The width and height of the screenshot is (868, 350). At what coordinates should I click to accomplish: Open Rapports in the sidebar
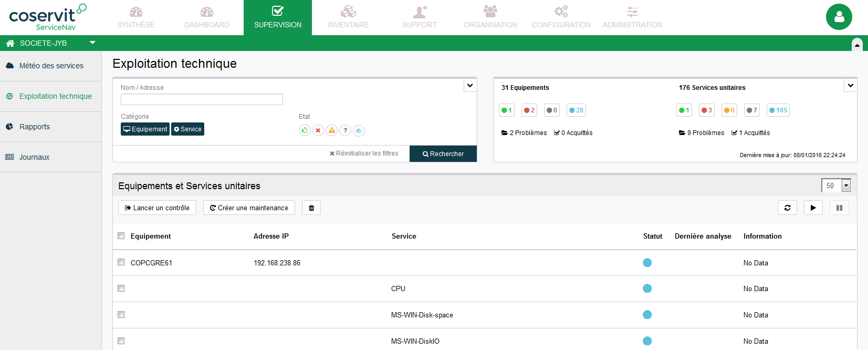(51, 127)
